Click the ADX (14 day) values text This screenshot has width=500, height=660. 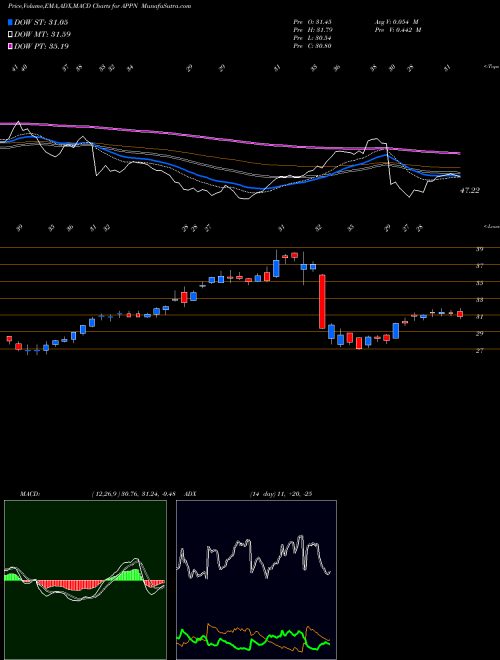coord(281,494)
